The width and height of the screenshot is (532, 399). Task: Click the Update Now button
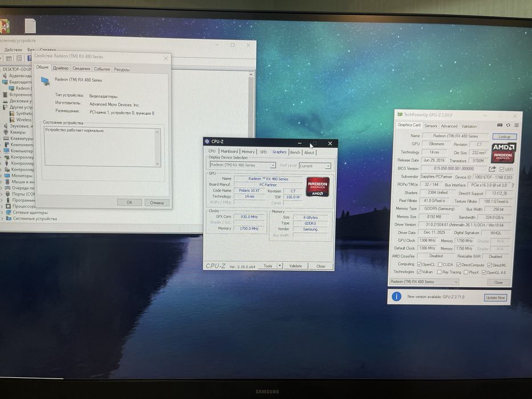(496, 298)
